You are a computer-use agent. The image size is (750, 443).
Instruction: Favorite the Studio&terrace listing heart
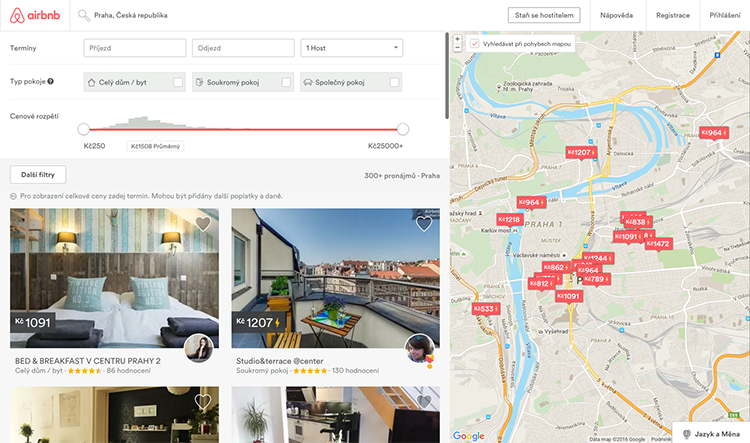[424, 224]
